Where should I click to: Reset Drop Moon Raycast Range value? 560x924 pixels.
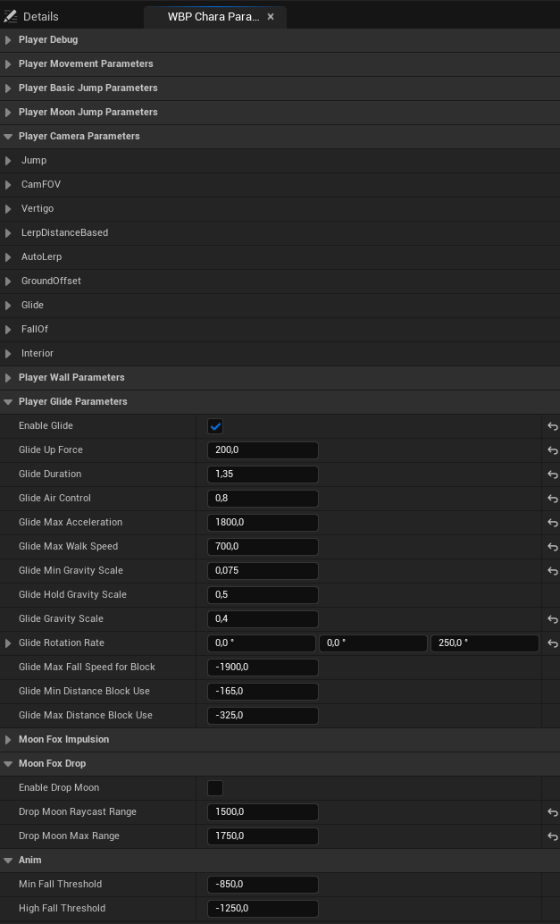click(552, 812)
